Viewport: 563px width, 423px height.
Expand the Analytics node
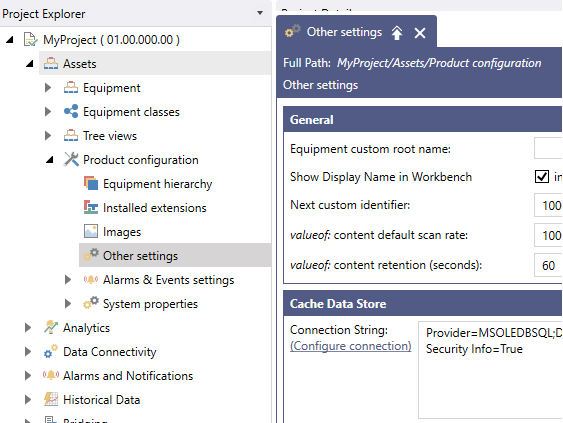(28, 327)
